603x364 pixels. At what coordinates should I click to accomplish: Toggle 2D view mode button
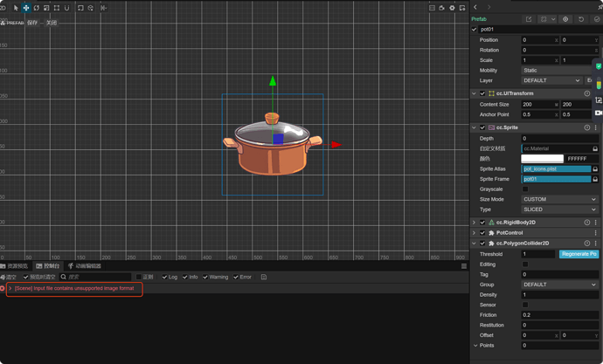(3, 8)
